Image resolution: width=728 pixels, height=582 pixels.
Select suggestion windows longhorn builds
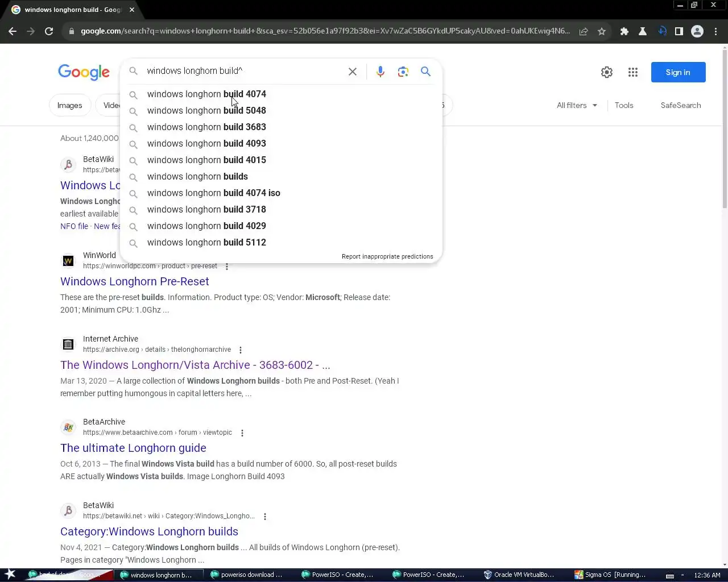281,177
